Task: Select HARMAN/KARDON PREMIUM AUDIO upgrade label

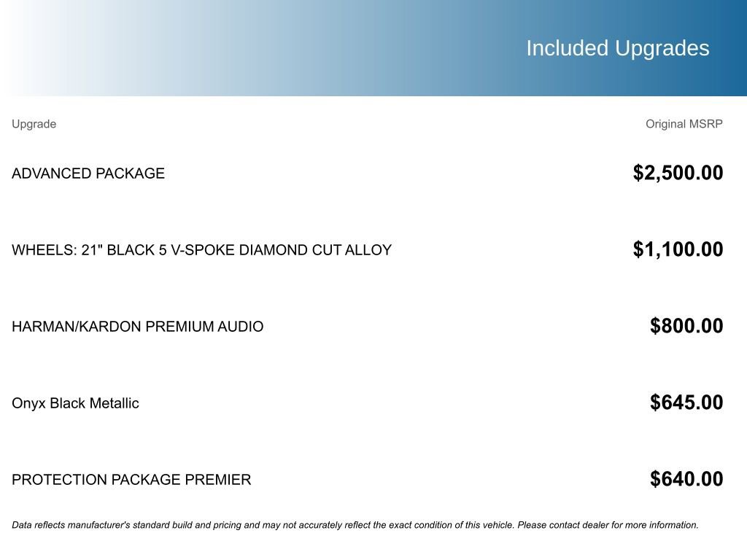Action: [x=137, y=327]
